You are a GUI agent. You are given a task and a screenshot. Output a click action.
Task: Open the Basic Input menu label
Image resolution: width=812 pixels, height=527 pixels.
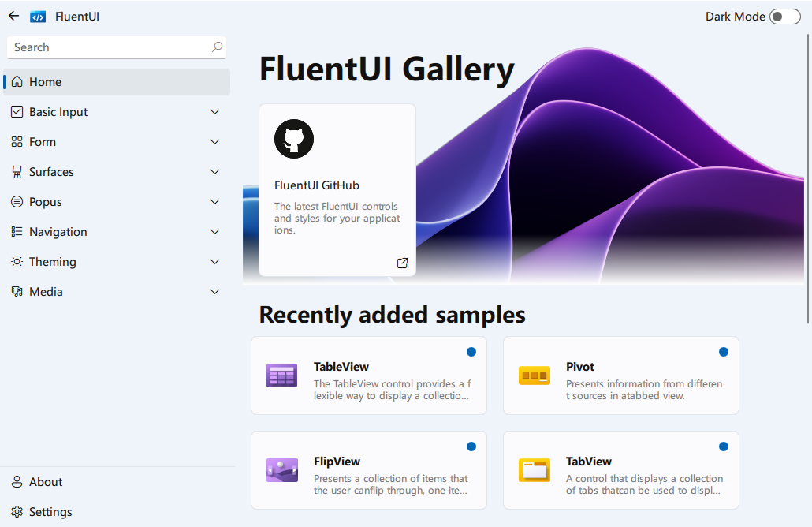click(58, 112)
